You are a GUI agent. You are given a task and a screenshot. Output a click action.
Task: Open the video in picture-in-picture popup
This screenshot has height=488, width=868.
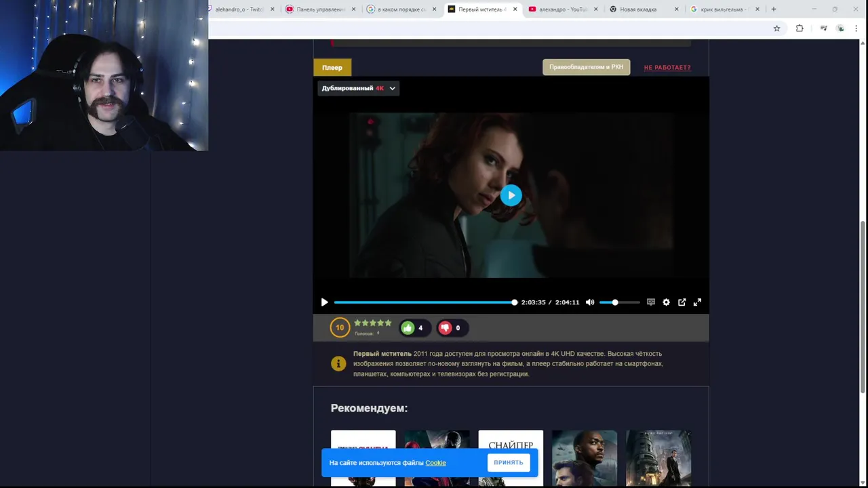(x=682, y=302)
